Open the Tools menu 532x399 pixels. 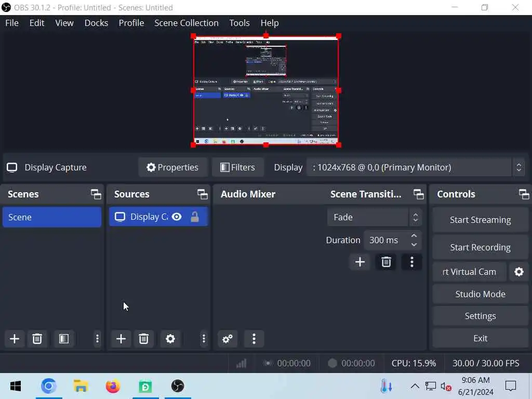[239, 23]
